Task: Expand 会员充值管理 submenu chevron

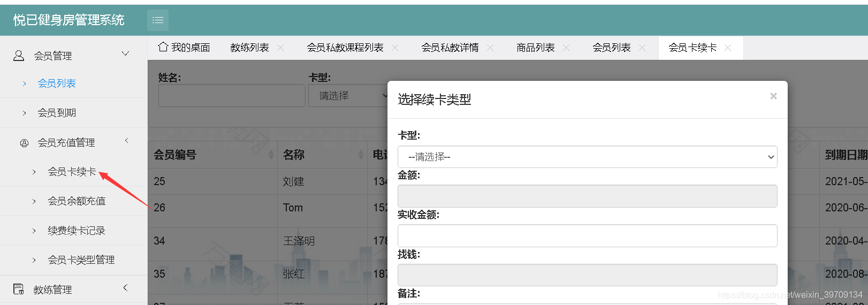Action: tap(127, 141)
